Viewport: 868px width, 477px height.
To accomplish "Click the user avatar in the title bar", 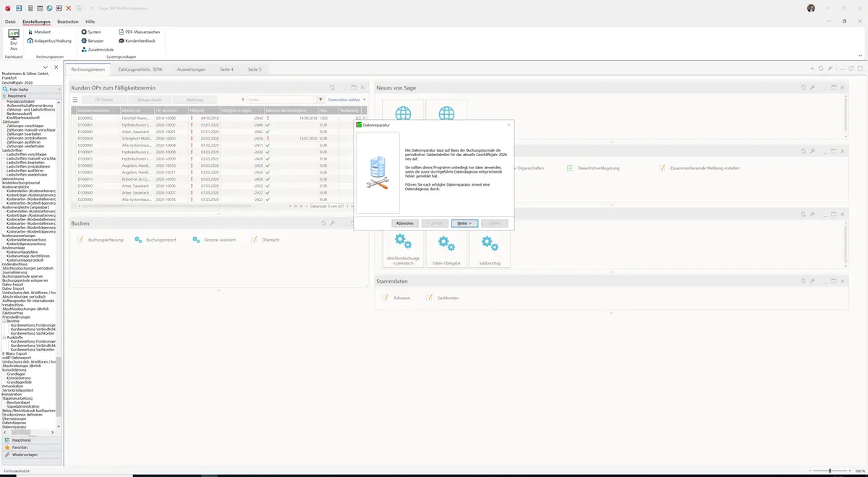I will 811,8.
